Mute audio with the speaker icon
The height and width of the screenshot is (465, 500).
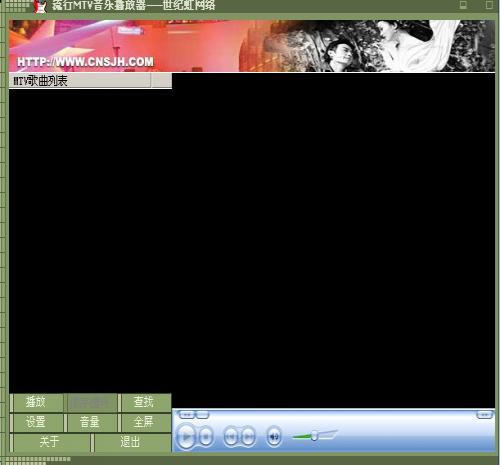[274, 436]
